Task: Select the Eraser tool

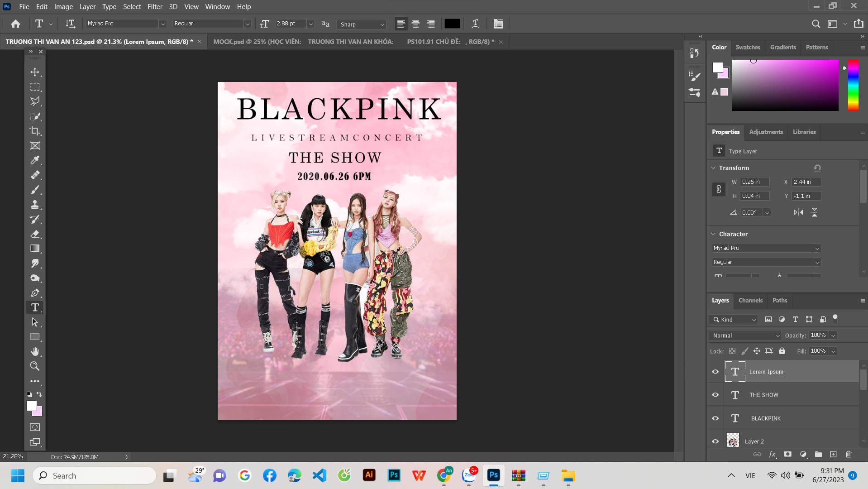Action: [x=35, y=234]
